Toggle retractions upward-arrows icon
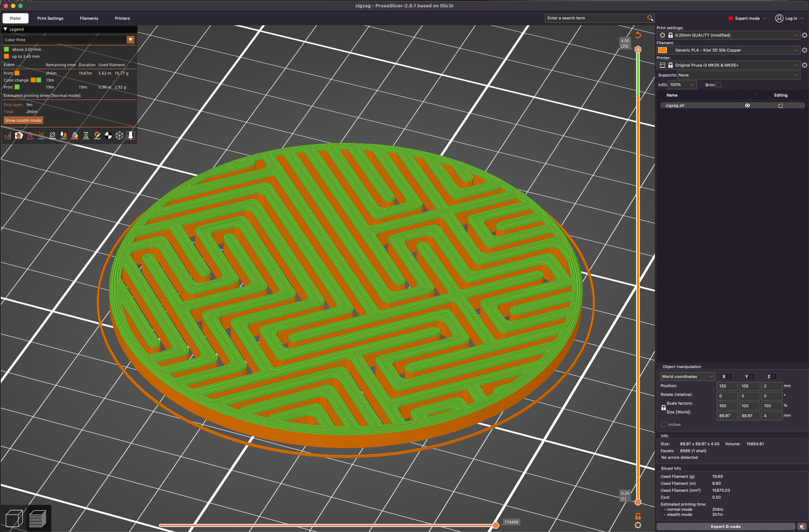Image resolution: width=809 pixels, height=532 pixels. [x=30, y=136]
